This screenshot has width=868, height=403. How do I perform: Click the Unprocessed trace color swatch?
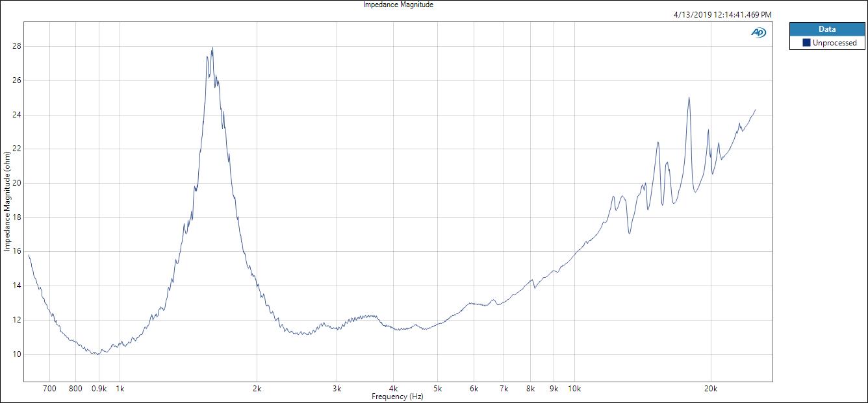[806, 43]
